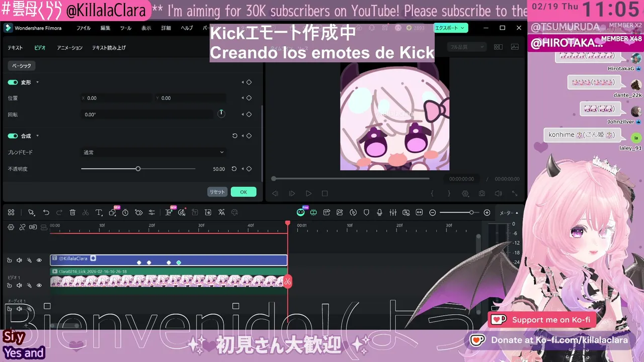644x362 pixels.
Task: Mute the オーディオ 1 track speaker
Action: pos(19,309)
